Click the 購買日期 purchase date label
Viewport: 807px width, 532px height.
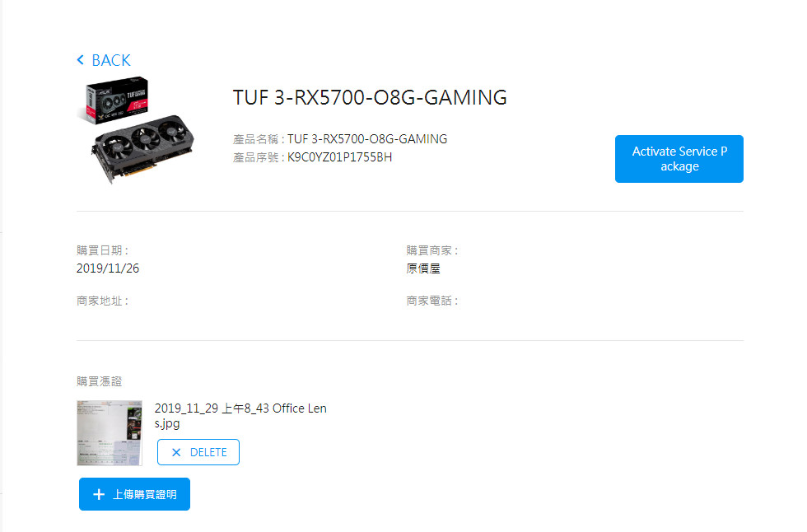pyautogui.click(x=102, y=250)
